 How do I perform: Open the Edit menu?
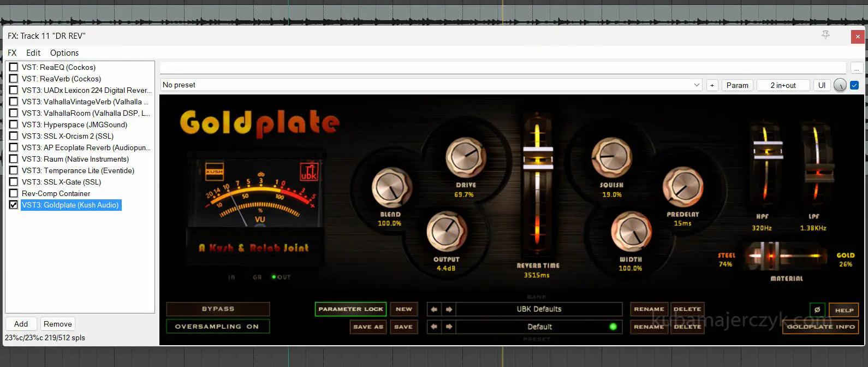[33, 53]
